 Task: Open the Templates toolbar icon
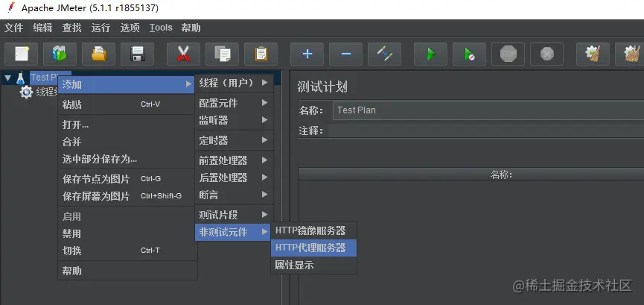[60, 54]
